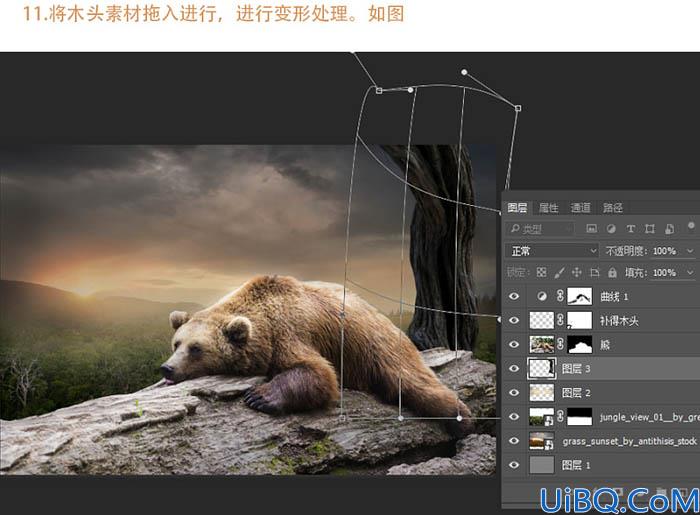The height and width of the screenshot is (515, 700).
Task: Select the jungle_view layer mask thumbnail
Action: click(x=579, y=417)
